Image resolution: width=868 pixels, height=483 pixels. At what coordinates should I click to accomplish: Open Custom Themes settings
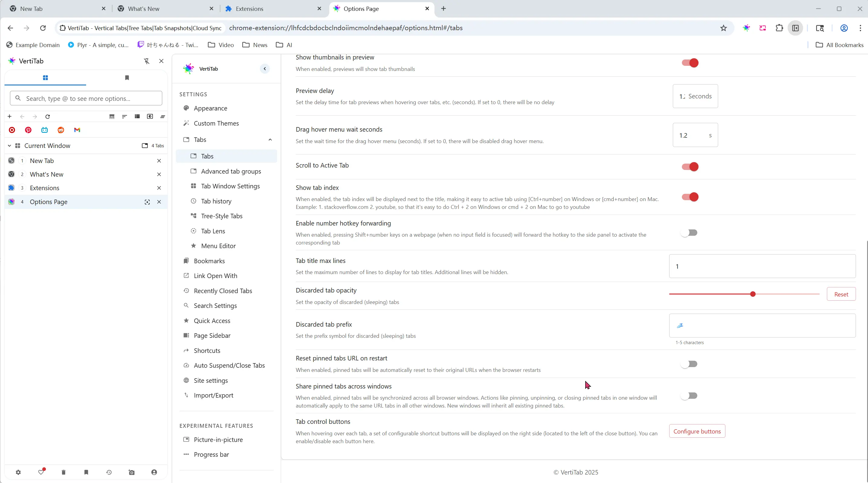pos(226,123)
